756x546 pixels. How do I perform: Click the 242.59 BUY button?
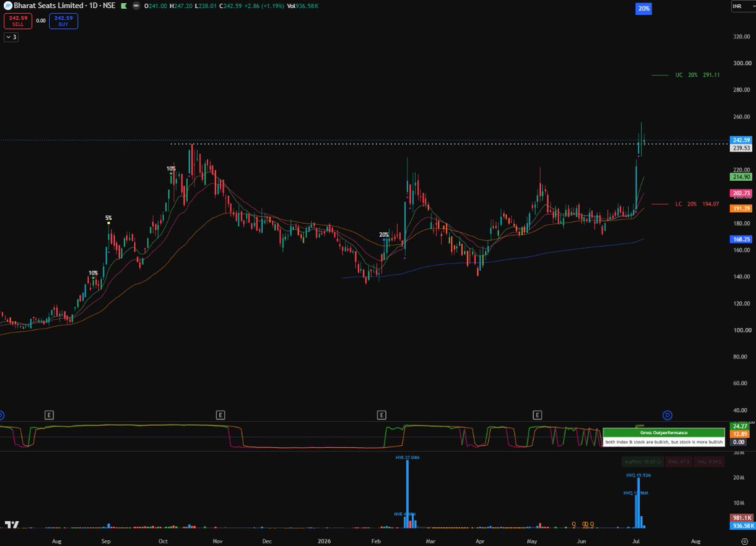[65, 20]
